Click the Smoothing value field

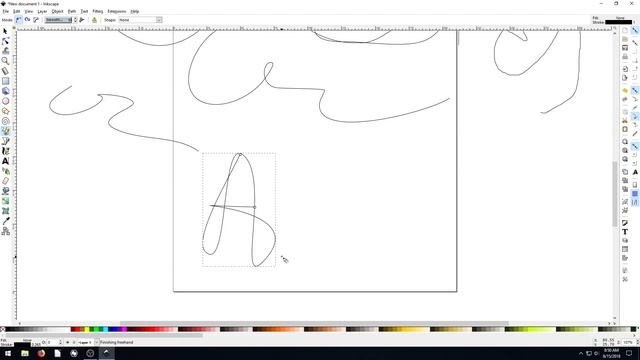58,20
